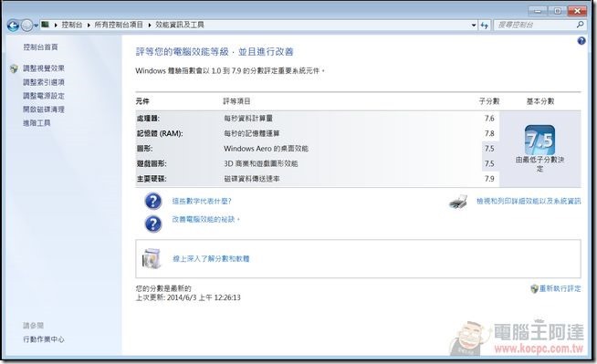This screenshot has height=364, width=597.
Task: Click the primary disk subscore 7.9
Action: pos(489,179)
